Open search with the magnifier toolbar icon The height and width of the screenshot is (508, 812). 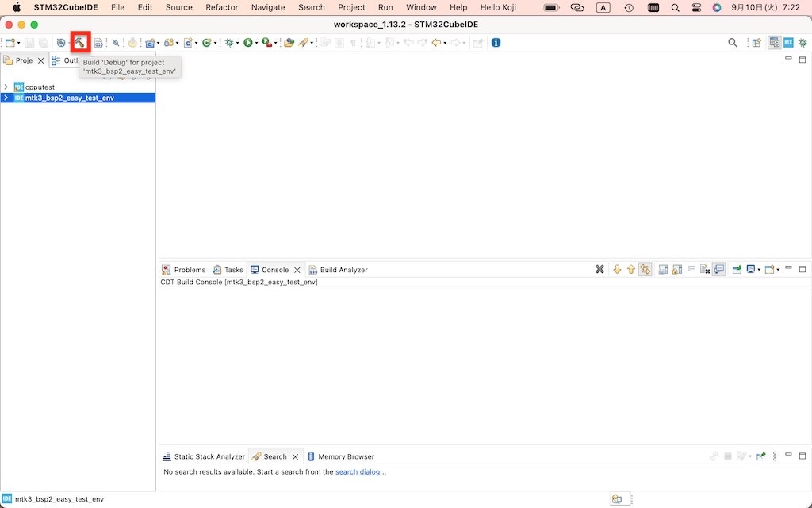tap(733, 43)
